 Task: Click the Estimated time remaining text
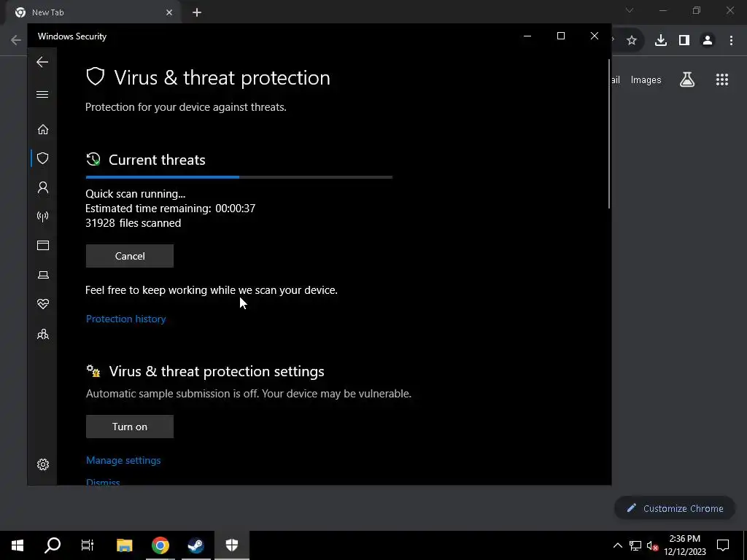click(170, 209)
